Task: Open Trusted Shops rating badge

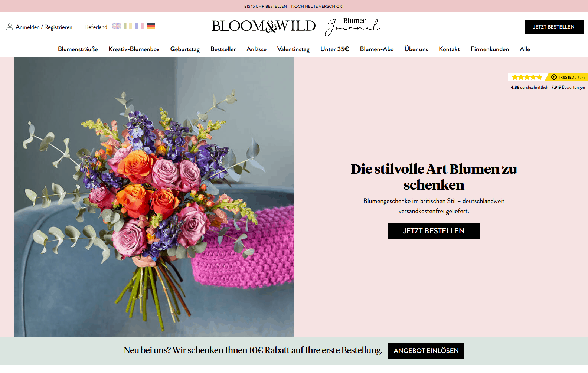Action: click(548, 82)
